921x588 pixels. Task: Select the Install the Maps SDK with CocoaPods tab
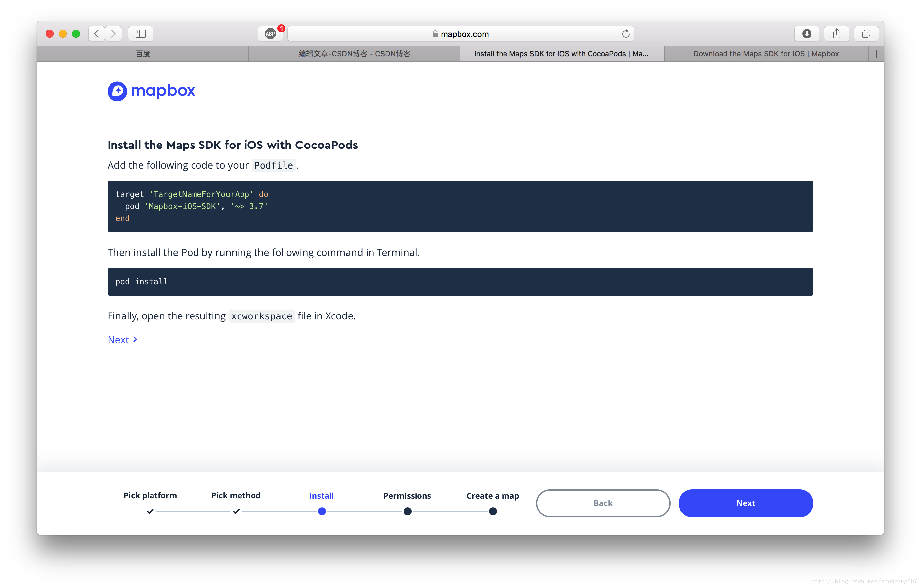coord(562,54)
